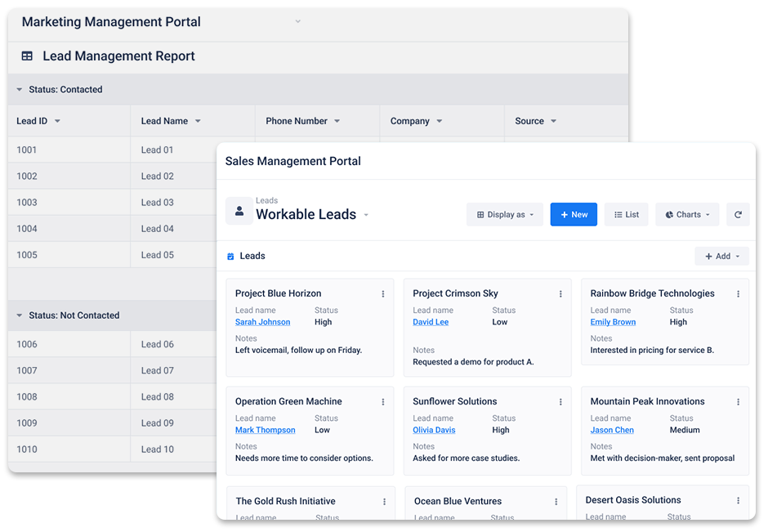Click note 'Left voicemail, follow up on Friday.'
The height and width of the screenshot is (532, 768).
298,351
